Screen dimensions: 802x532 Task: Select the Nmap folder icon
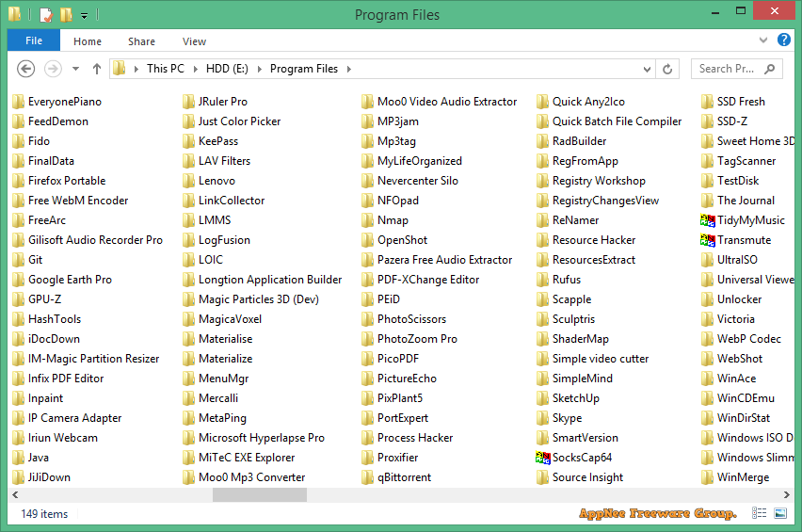[367, 220]
